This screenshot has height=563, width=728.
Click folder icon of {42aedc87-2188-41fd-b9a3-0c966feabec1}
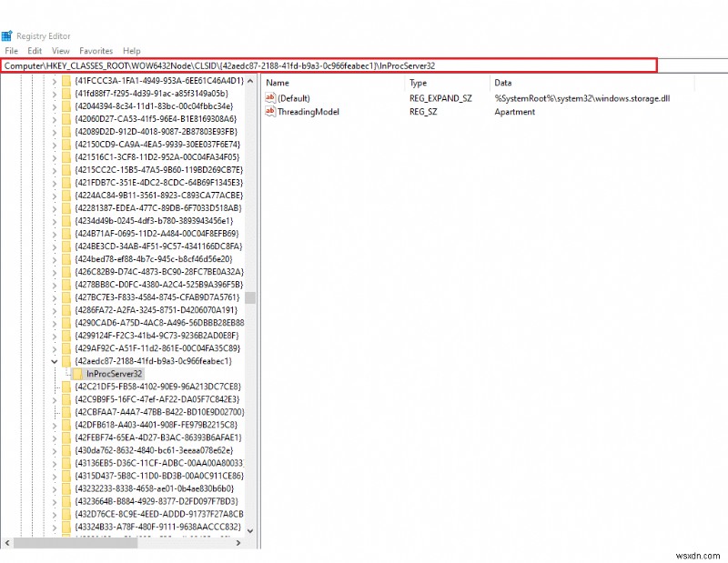click(66, 361)
